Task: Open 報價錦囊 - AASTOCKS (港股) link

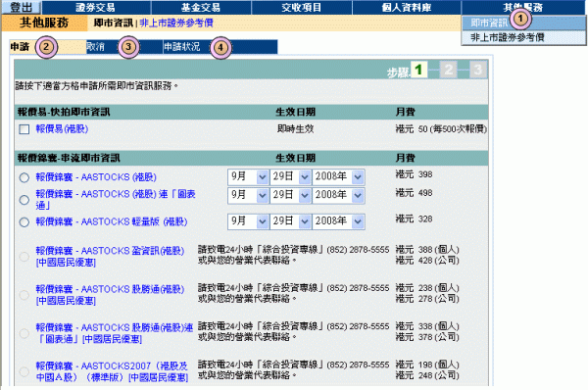Action: click(96, 177)
